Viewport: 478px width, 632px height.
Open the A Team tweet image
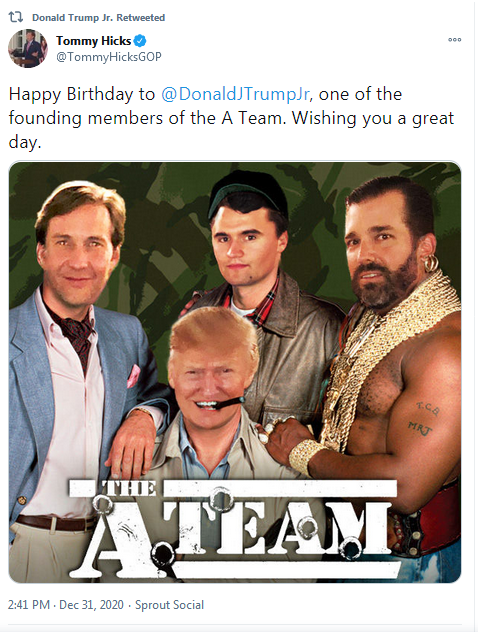[x=235, y=372]
